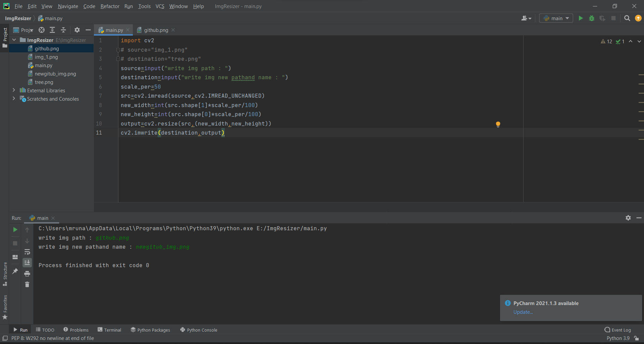Click the yellow inspection indicator lamp
Image resolution: width=644 pixels, height=344 pixels.
click(x=498, y=124)
